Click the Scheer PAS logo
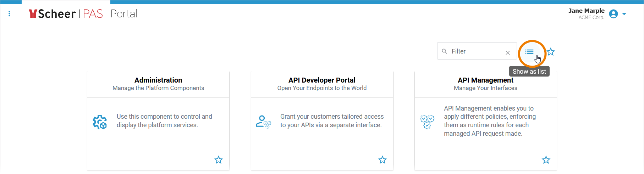This screenshot has height=174, width=644. tap(66, 14)
